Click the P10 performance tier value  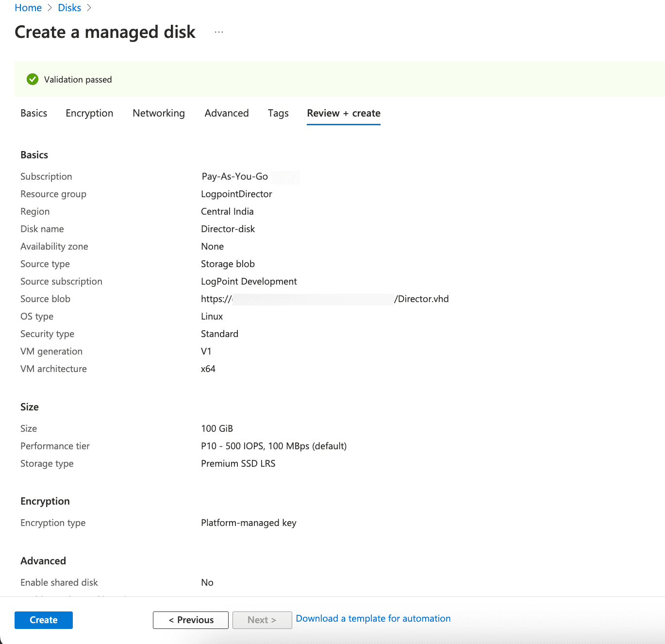[273, 446]
